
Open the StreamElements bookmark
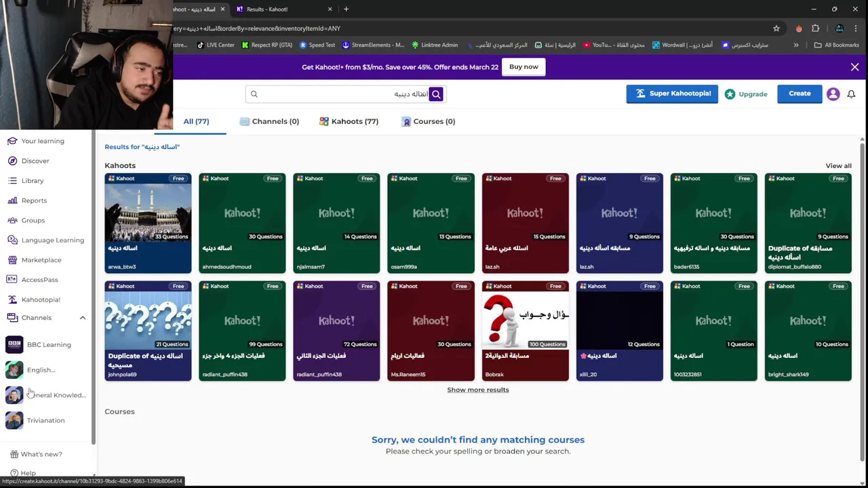[373, 45]
